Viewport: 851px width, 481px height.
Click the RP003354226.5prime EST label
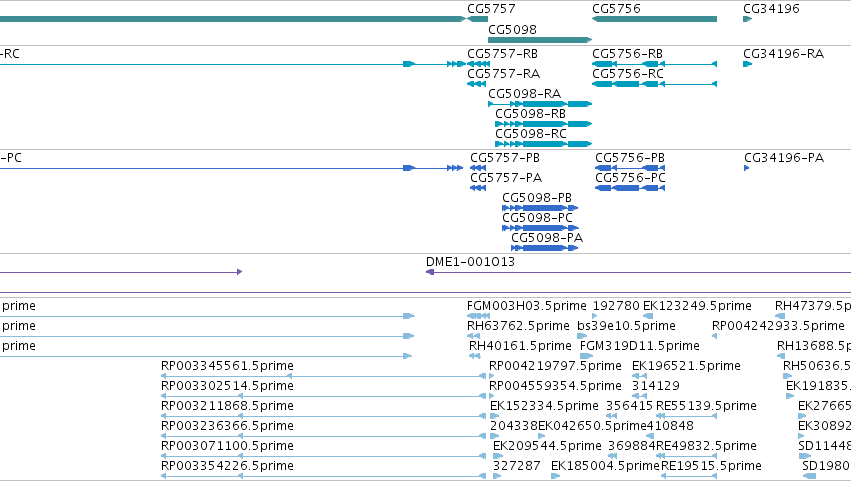[x=227, y=466]
